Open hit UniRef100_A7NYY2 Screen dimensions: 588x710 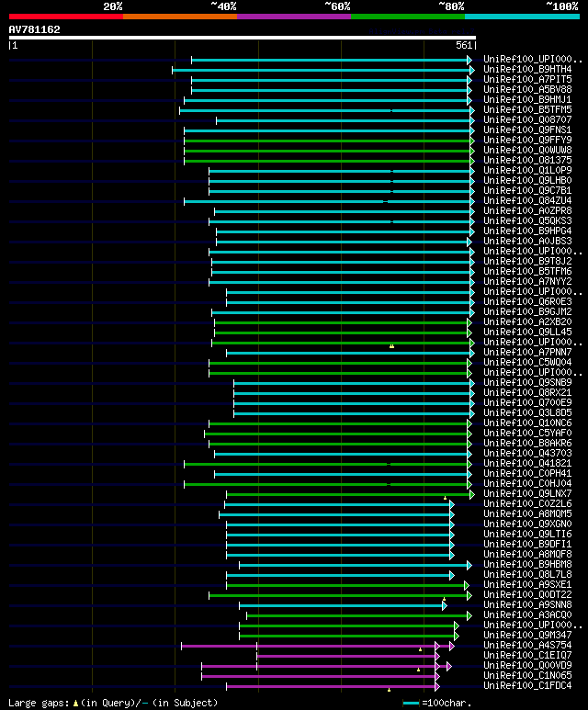click(527, 281)
